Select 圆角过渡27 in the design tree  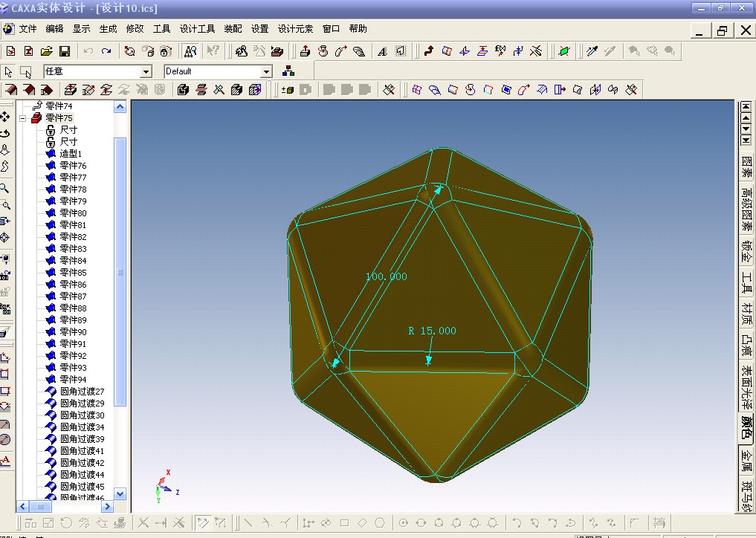[x=83, y=392]
